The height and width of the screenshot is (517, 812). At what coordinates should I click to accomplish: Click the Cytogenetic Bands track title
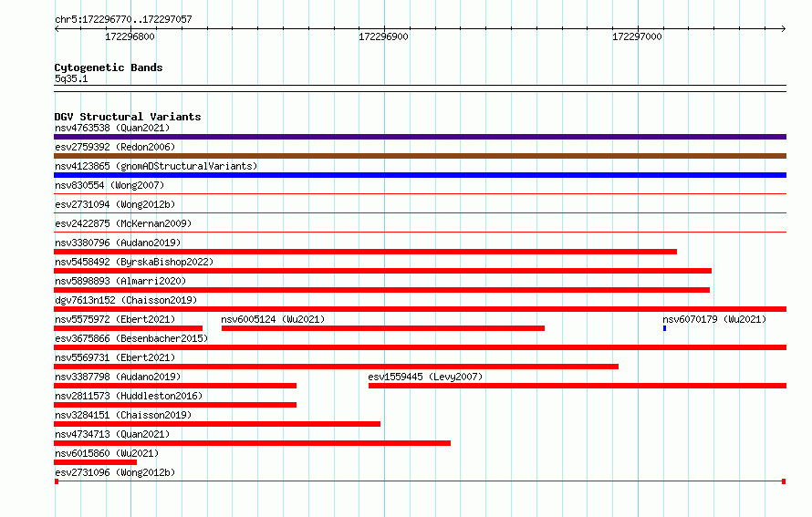[x=109, y=67]
